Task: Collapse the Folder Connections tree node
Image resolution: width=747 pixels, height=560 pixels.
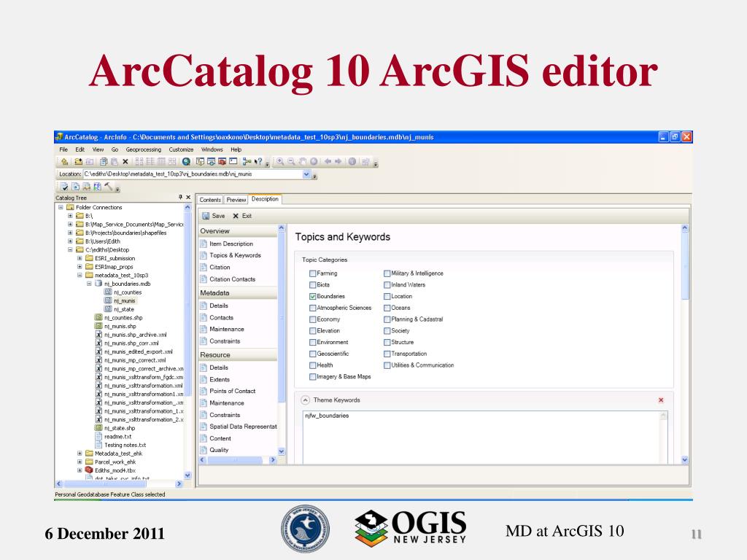Action: pyautogui.click(x=61, y=207)
